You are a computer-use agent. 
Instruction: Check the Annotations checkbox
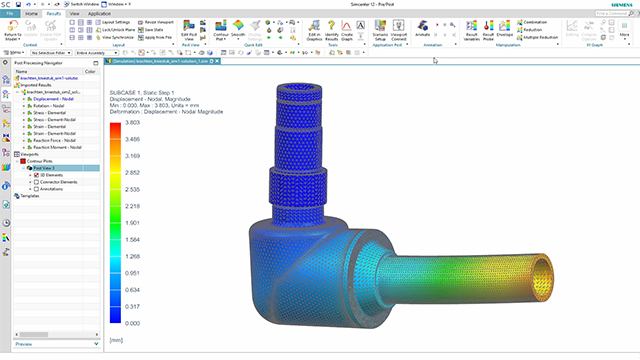click(36, 189)
